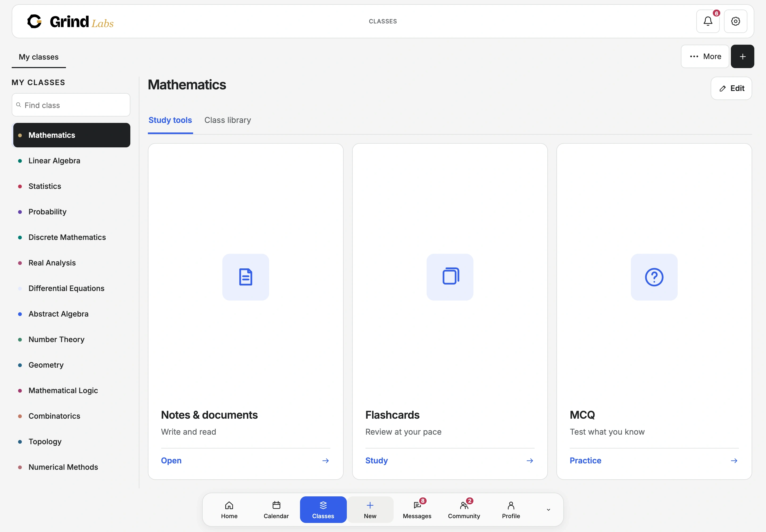The height and width of the screenshot is (532, 766).
Task: Go to Home in bottom navigation
Action: pos(229,510)
